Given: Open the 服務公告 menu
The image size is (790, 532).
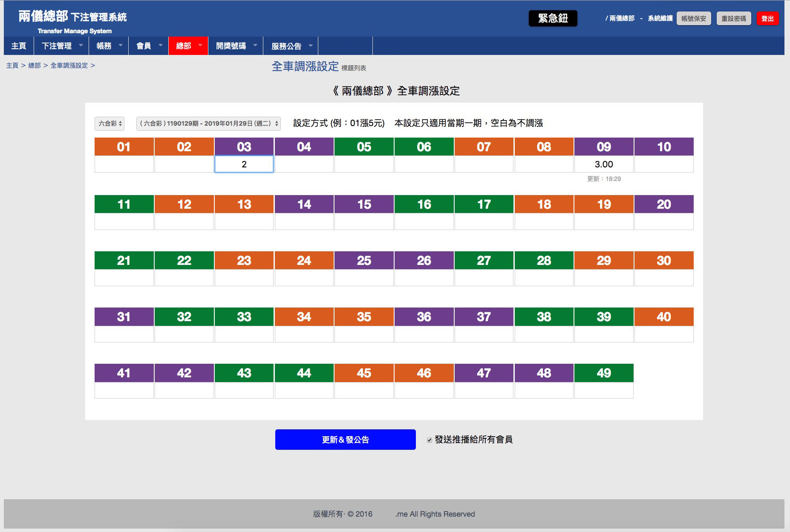Looking at the screenshot, I should 286,46.
